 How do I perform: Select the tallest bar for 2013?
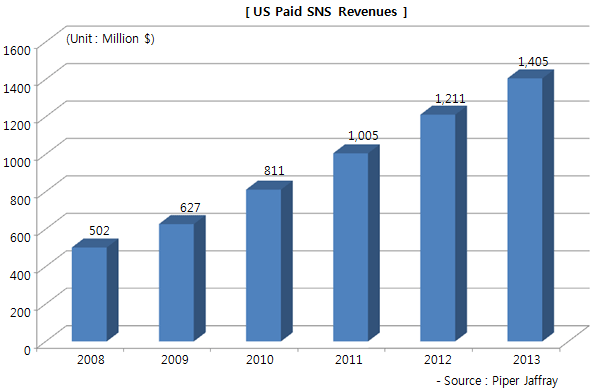point(530,206)
